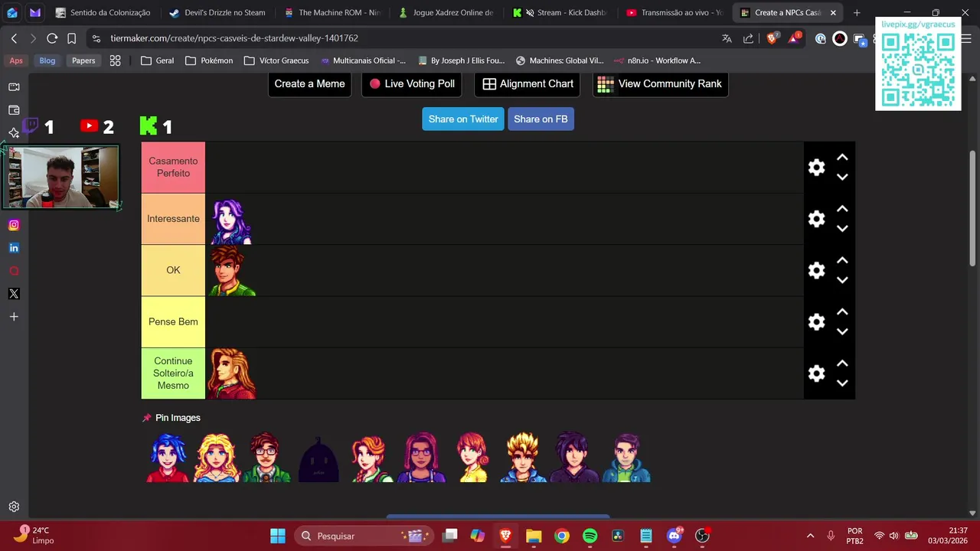This screenshot has width=980, height=551.
Task: Open settings gear for OK tier
Action: click(x=817, y=270)
